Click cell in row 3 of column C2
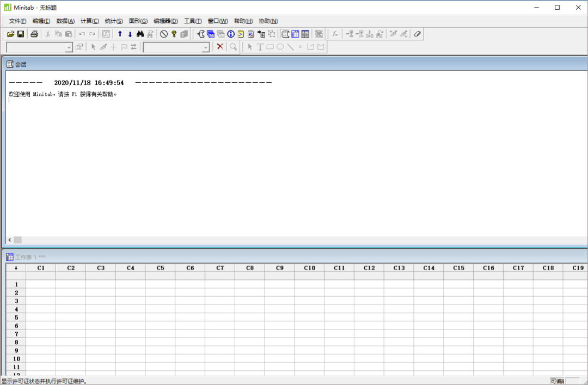 71,301
